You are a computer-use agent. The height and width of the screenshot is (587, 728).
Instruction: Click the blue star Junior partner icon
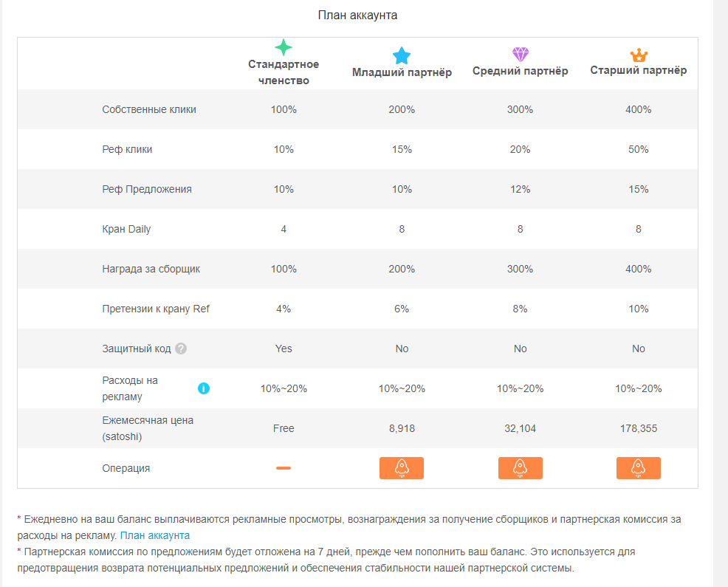pyautogui.click(x=402, y=55)
